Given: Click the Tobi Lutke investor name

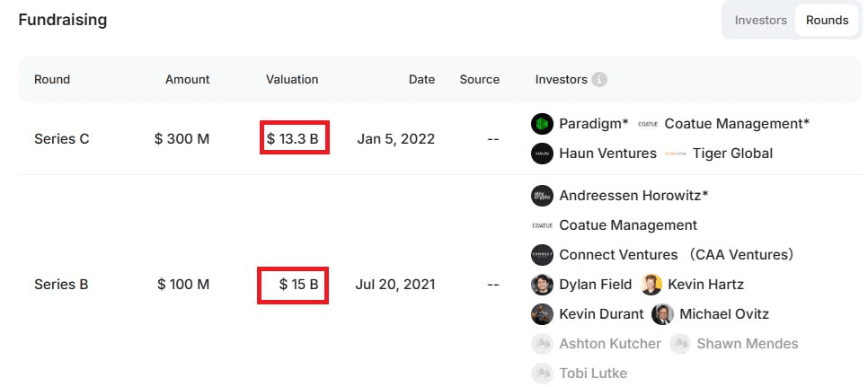Looking at the screenshot, I should click(x=593, y=374).
